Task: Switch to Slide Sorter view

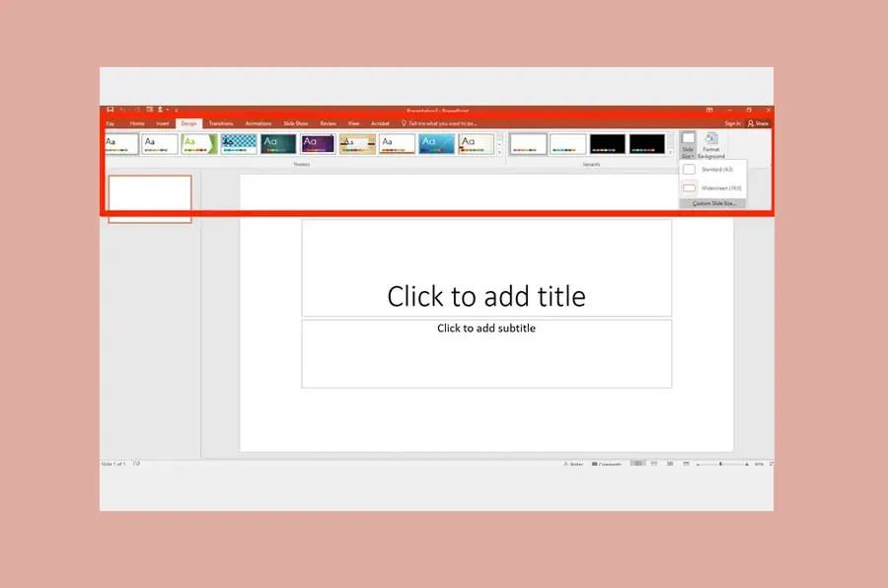Action: click(653, 464)
